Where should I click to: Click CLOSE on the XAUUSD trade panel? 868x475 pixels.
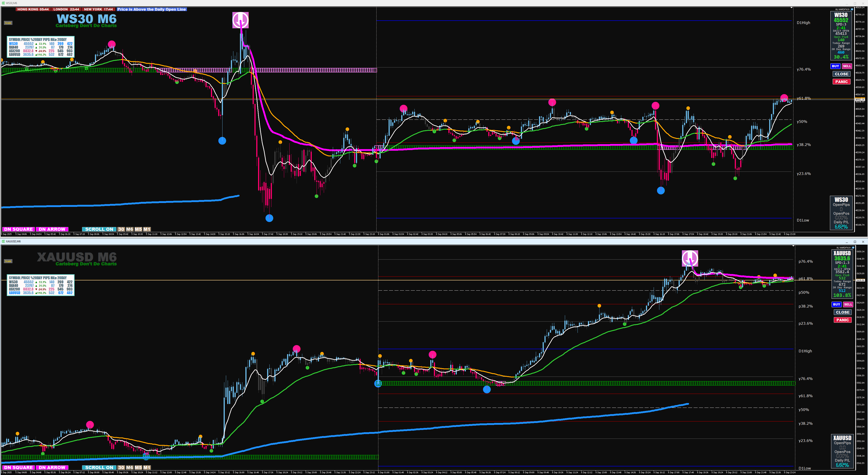(842, 312)
